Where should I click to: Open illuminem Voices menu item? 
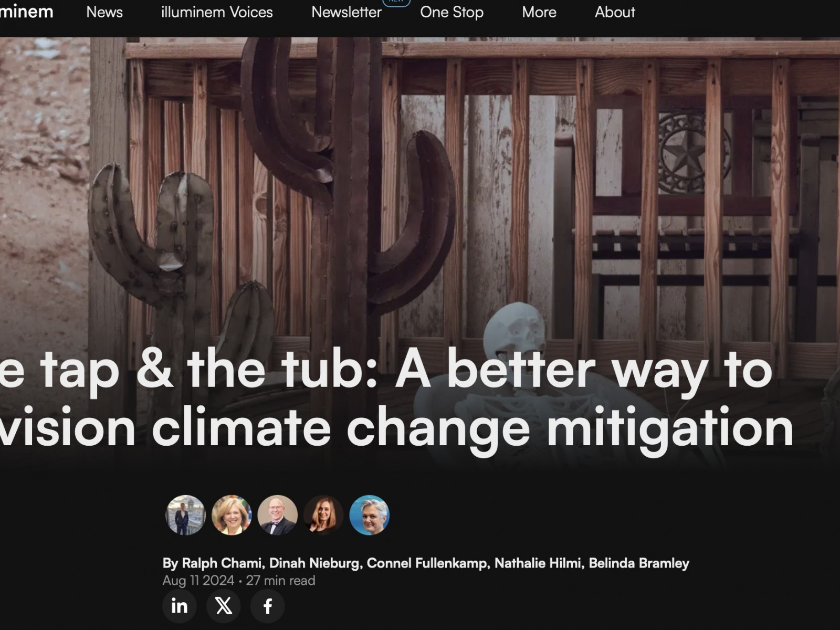pos(217,12)
